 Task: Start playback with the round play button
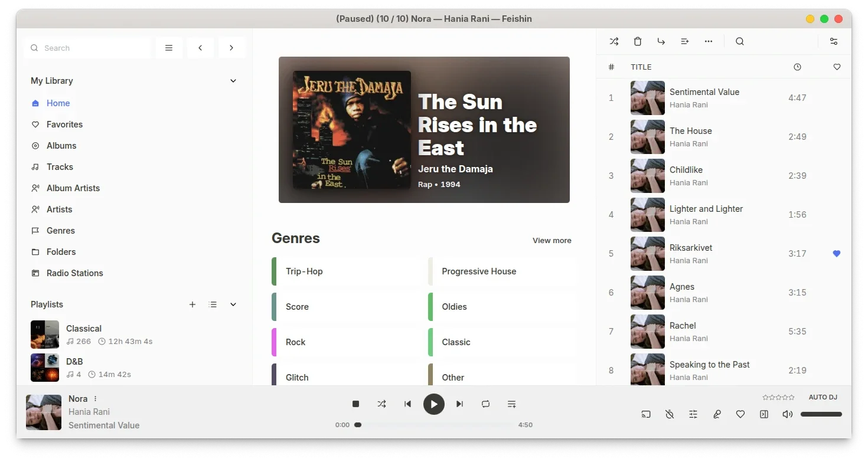(x=434, y=404)
